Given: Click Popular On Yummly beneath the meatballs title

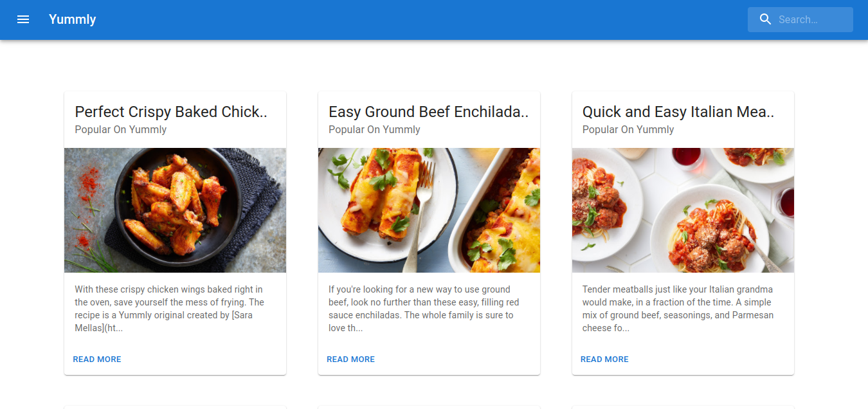Looking at the screenshot, I should [628, 130].
